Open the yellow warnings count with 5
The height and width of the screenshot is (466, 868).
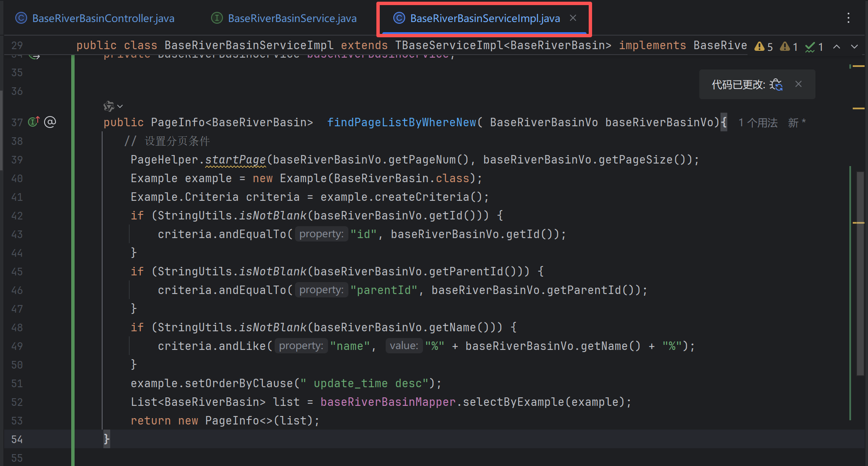pos(764,47)
